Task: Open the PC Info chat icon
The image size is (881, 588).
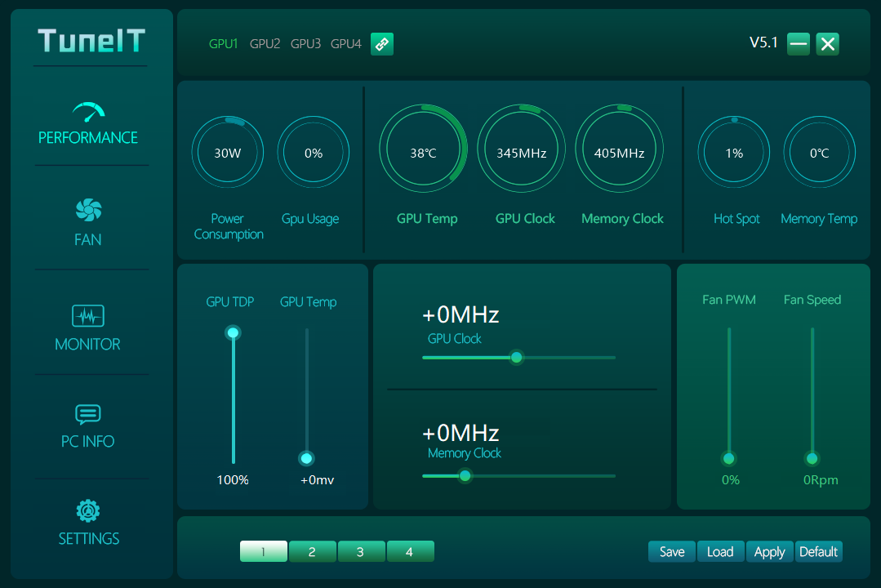Action: pos(88,414)
